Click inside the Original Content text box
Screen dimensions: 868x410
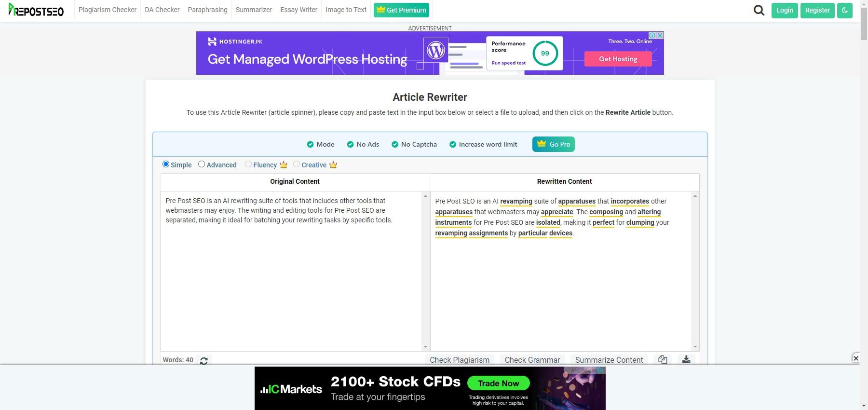tap(291, 271)
